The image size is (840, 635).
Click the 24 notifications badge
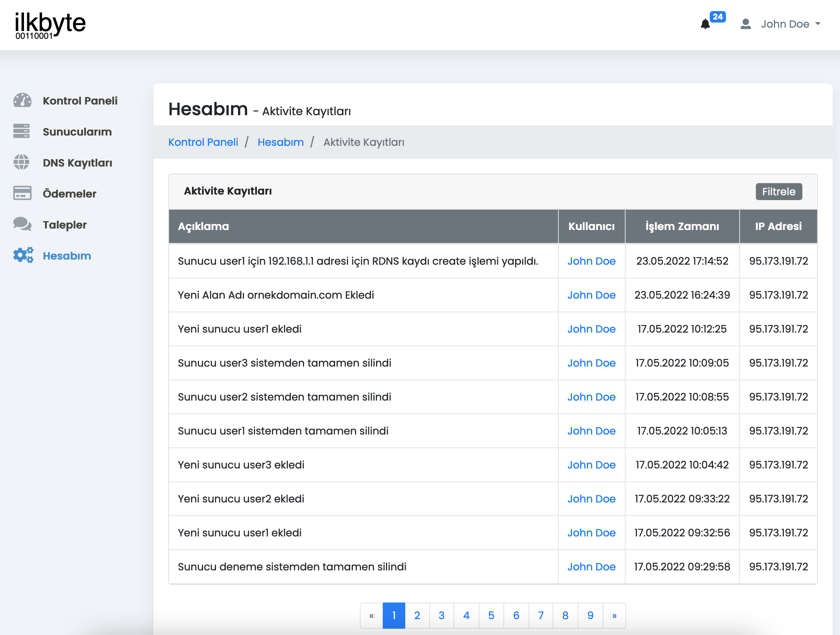pos(717,17)
